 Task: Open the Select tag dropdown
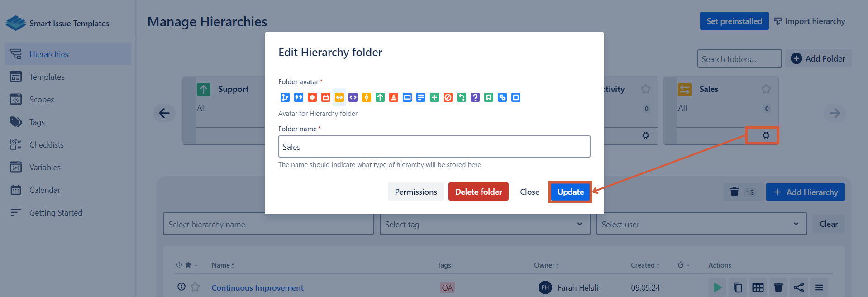(x=485, y=224)
